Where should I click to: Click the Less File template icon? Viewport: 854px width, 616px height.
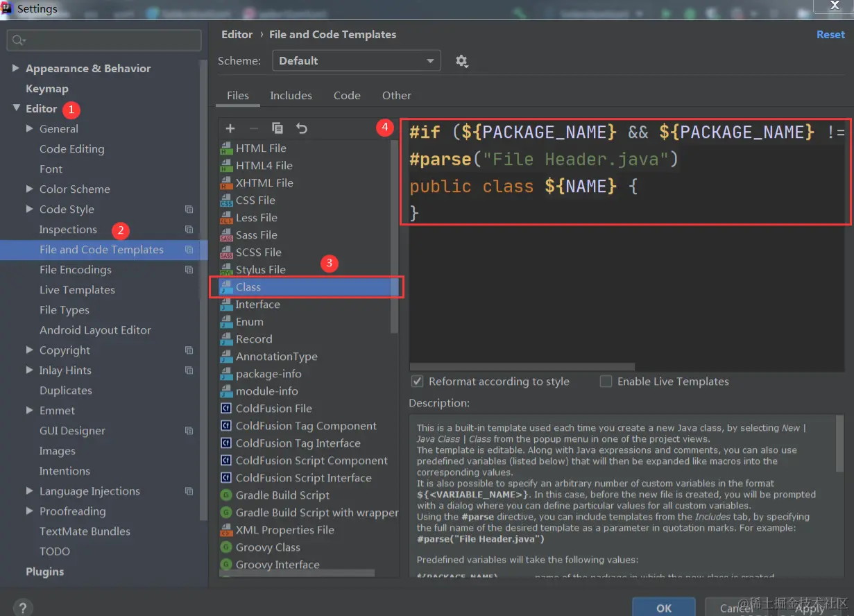(226, 218)
